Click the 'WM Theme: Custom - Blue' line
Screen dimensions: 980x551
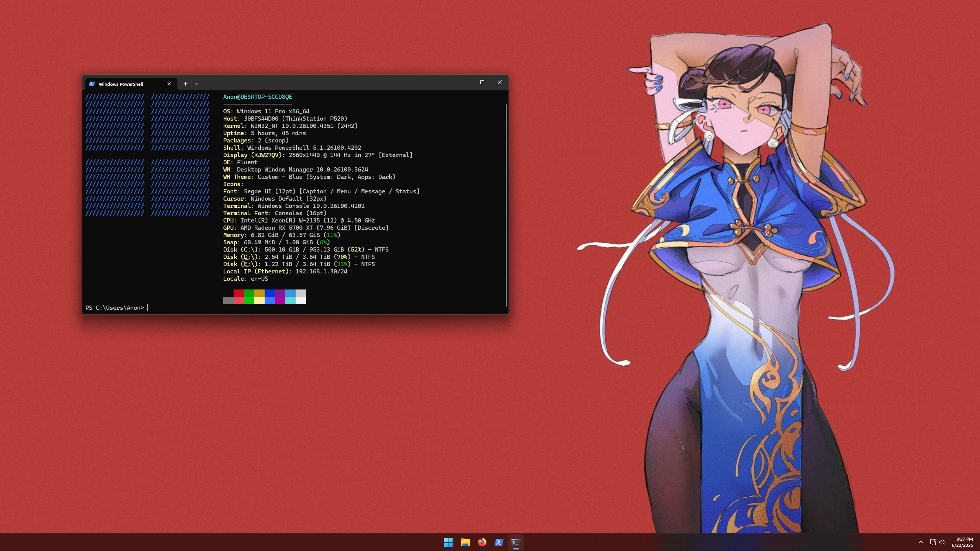click(309, 177)
